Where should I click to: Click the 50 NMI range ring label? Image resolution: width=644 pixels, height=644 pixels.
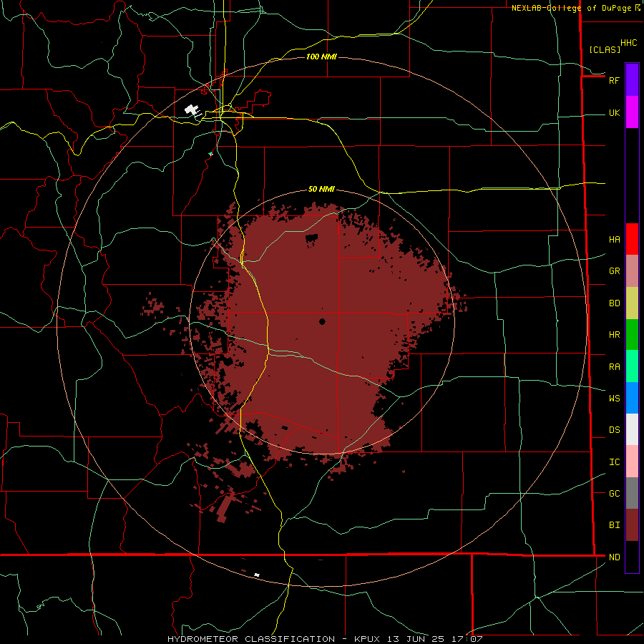[321, 189]
